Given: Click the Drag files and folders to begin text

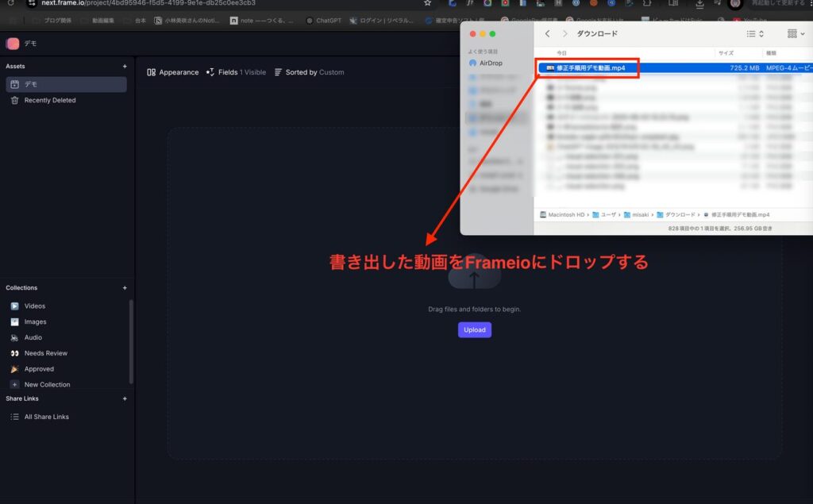Looking at the screenshot, I should coord(475,309).
